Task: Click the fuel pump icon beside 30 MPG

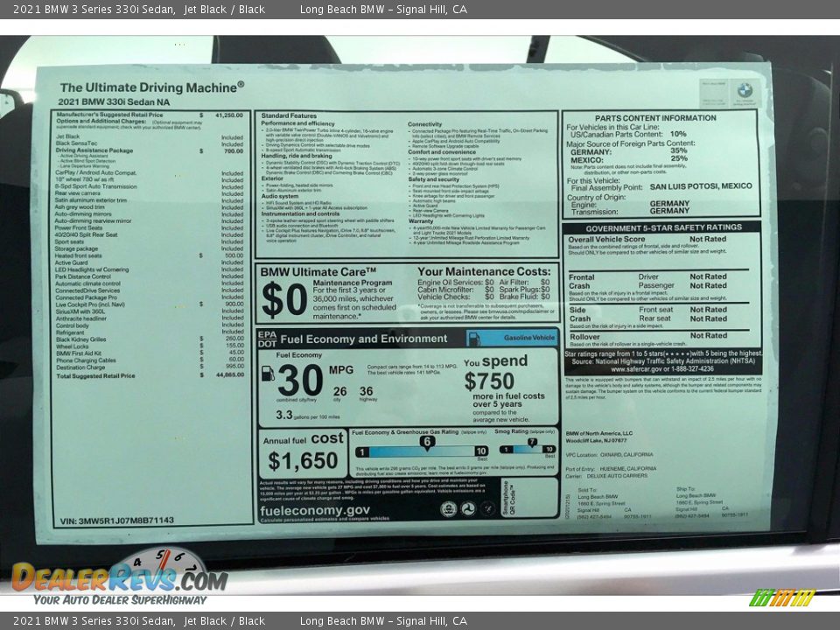Action: click(268, 374)
